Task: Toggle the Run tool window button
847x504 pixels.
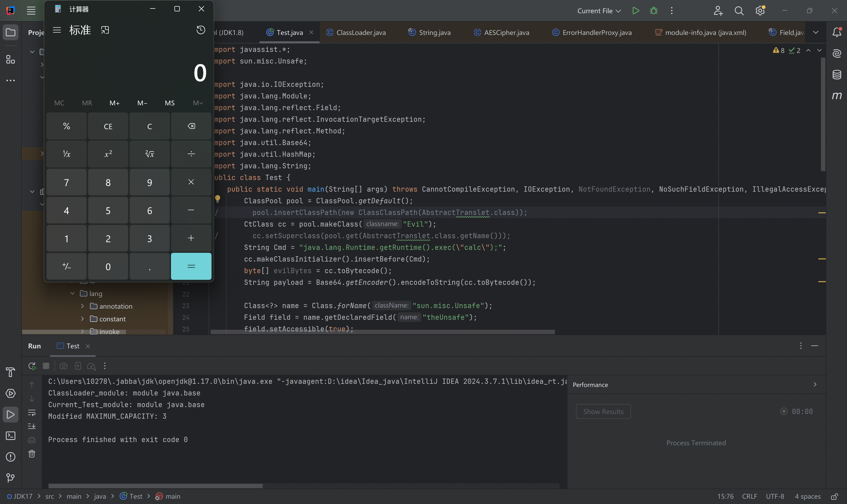Action: tap(11, 415)
